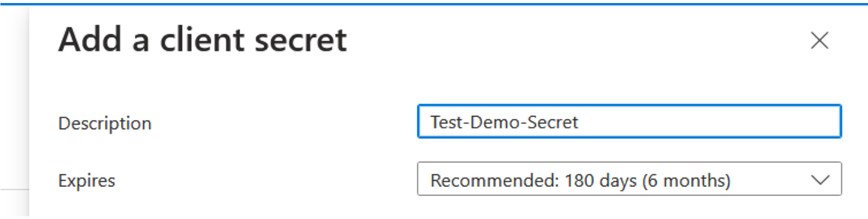Focus the secret description textbox
This screenshot has width=868, height=219.
(x=629, y=122)
